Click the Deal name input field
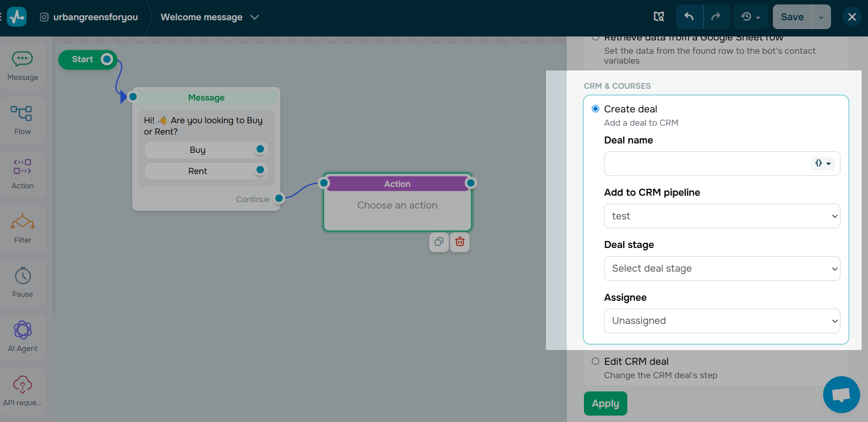The image size is (868, 422). 707,164
